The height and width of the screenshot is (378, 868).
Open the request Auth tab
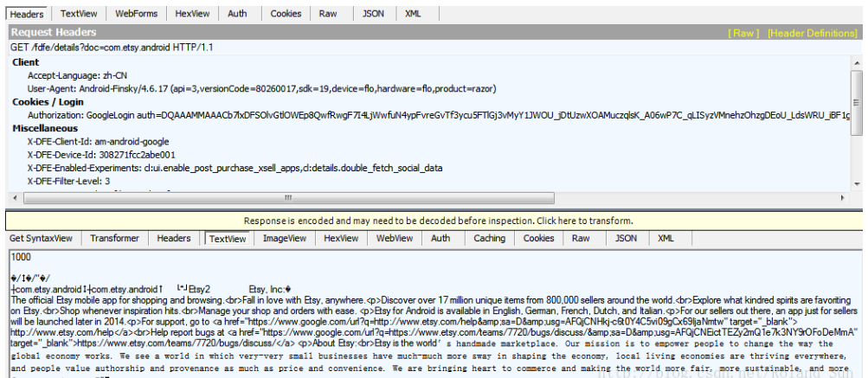click(x=237, y=14)
